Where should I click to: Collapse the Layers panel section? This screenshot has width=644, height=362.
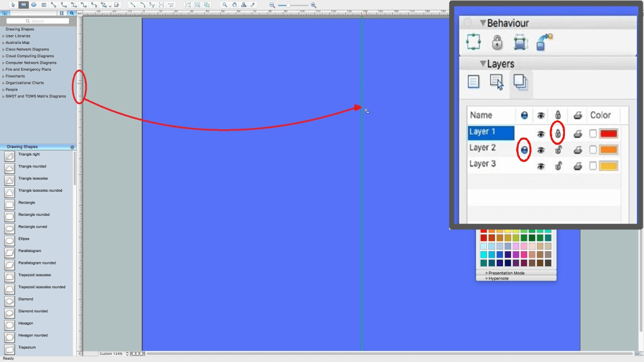point(483,64)
